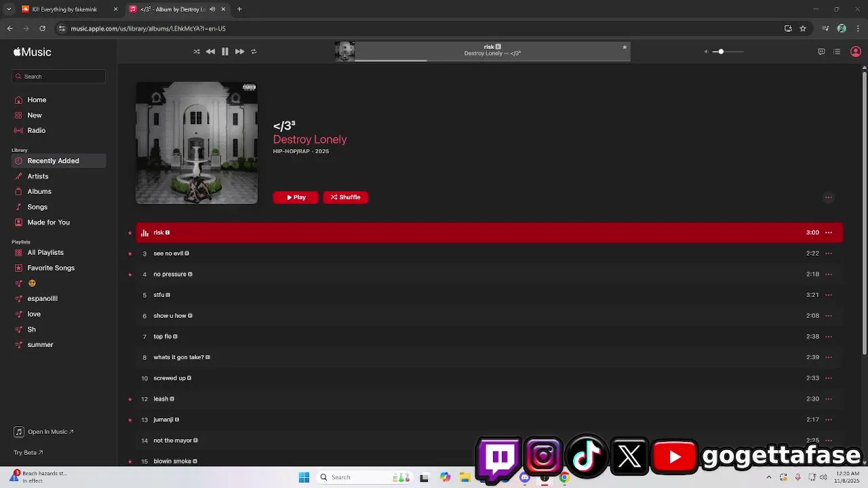Viewport: 868px width, 488px height.
Task: Open a new browser tab
Action: 239,9
